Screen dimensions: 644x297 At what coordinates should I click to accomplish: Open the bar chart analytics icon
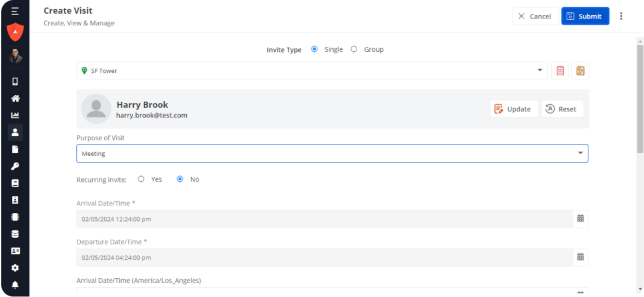pos(15,115)
